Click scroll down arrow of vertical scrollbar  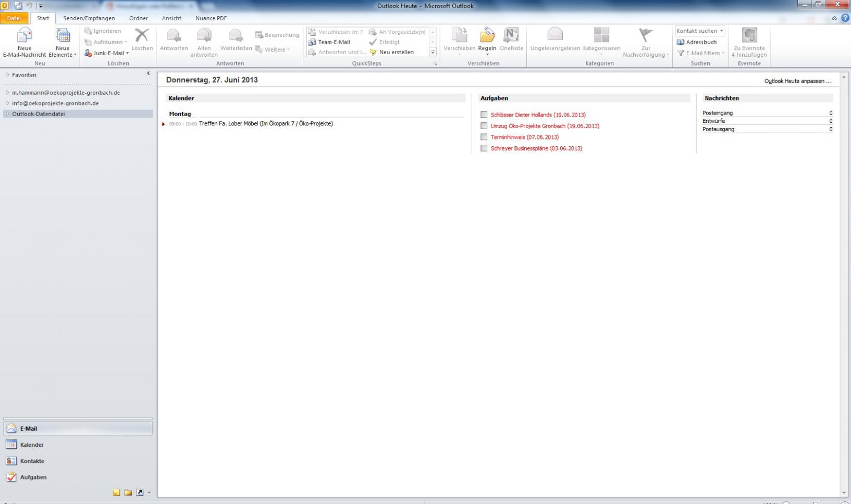pyautogui.click(x=844, y=493)
